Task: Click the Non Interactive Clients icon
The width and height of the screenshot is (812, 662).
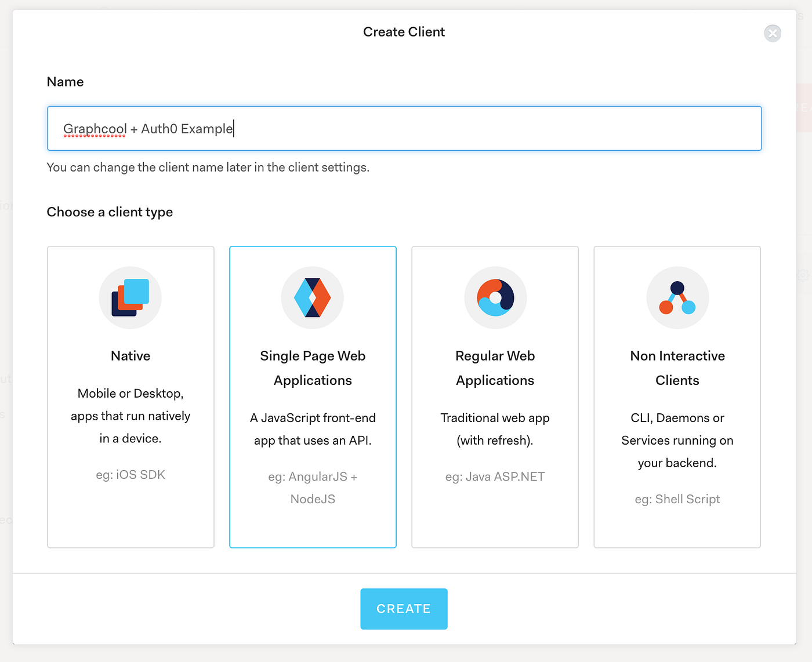Action: (x=677, y=297)
